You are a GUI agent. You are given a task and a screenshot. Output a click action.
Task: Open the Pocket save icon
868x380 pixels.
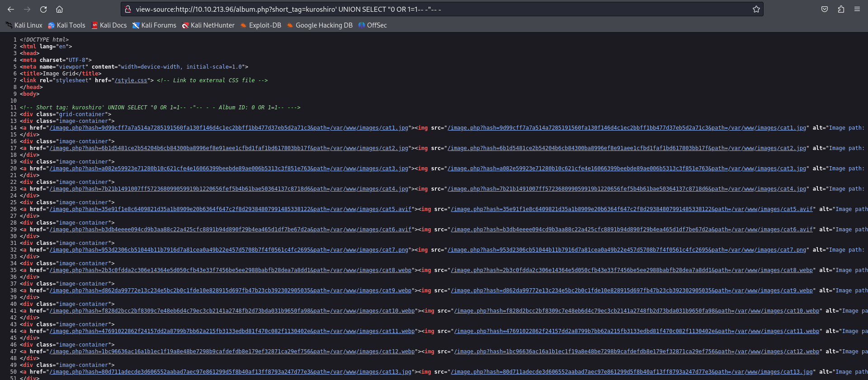tap(825, 9)
